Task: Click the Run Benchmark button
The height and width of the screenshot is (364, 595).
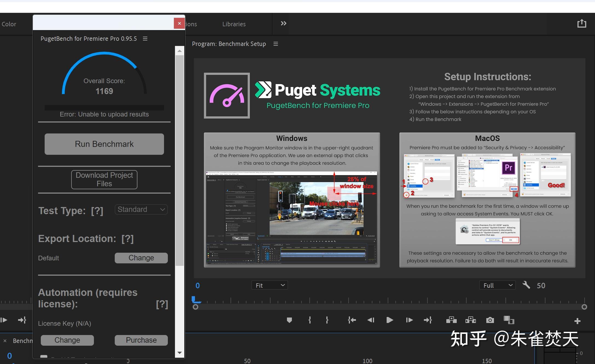Action: pyautogui.click(x=104, y=144)
